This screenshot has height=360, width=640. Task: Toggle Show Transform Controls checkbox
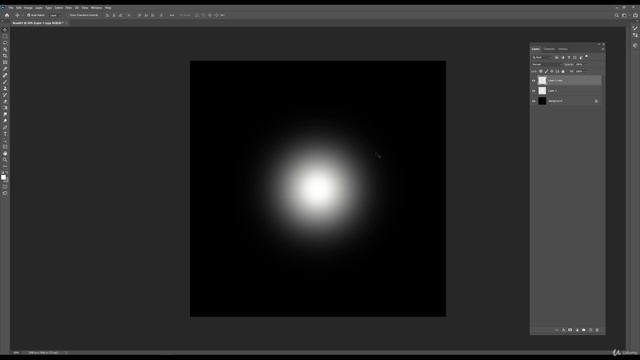(x=68, y=15)
